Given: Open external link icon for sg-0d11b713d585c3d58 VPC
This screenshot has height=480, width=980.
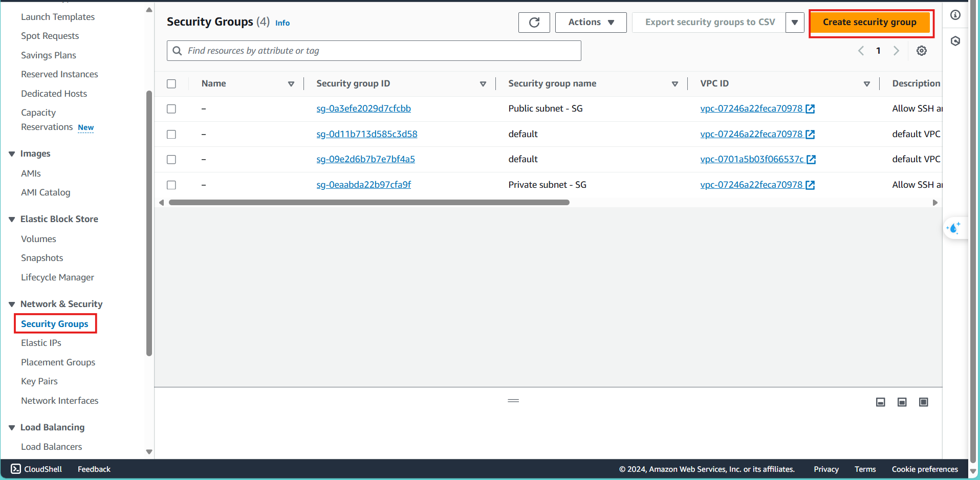Looking at the screenshot, I should (x=810, y=134).
